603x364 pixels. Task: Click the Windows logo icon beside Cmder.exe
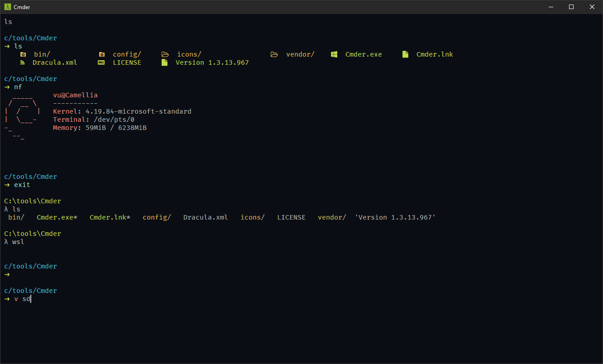[334, 54]
